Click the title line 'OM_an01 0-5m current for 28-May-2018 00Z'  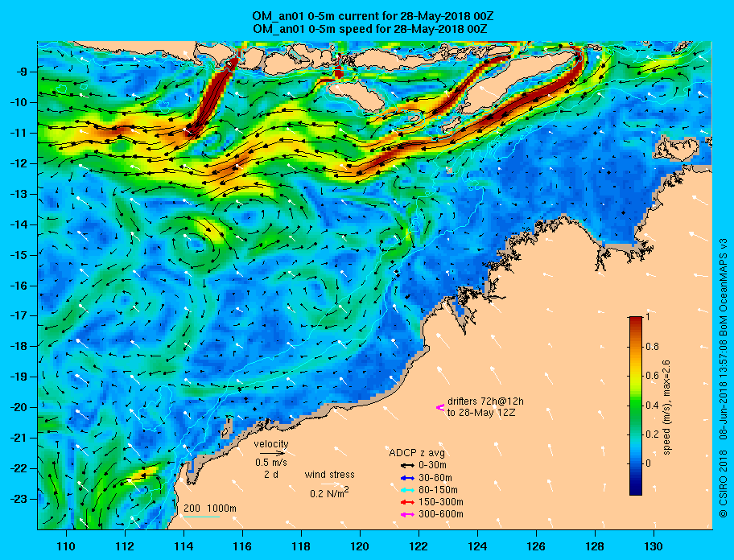pyautogui.click(x=373, y=16)
